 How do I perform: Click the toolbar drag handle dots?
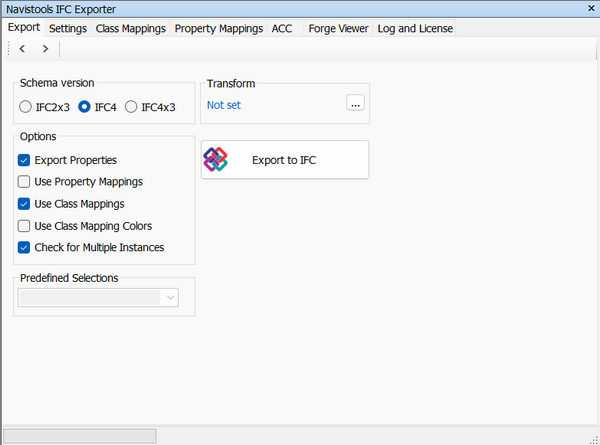coord(8,49)
